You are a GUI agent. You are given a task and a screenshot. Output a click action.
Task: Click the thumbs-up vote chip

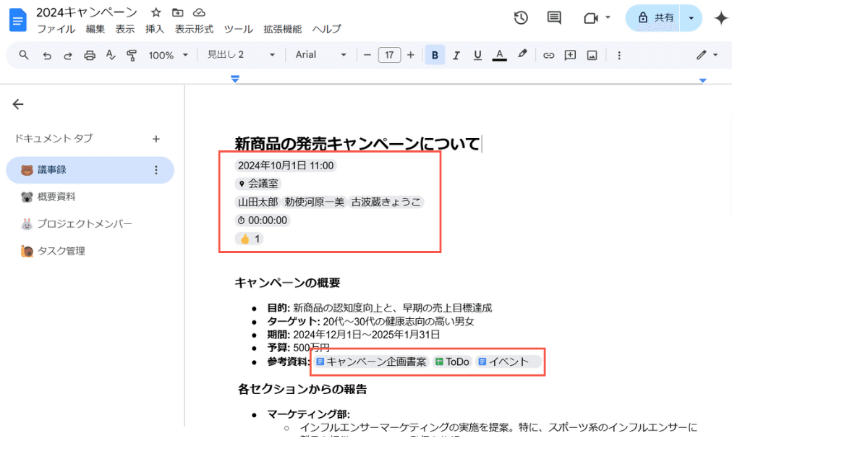(x=249, y=239)
